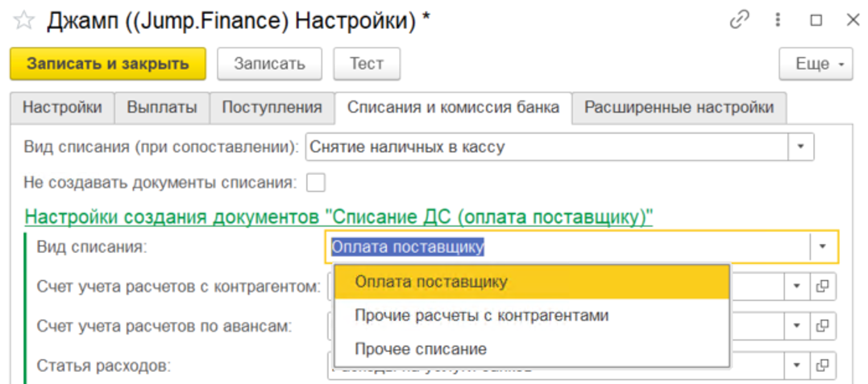Click open icon for 'Счет учета расчетов с контрагентом'
The image size is (868, 384).
pos(823,285)
